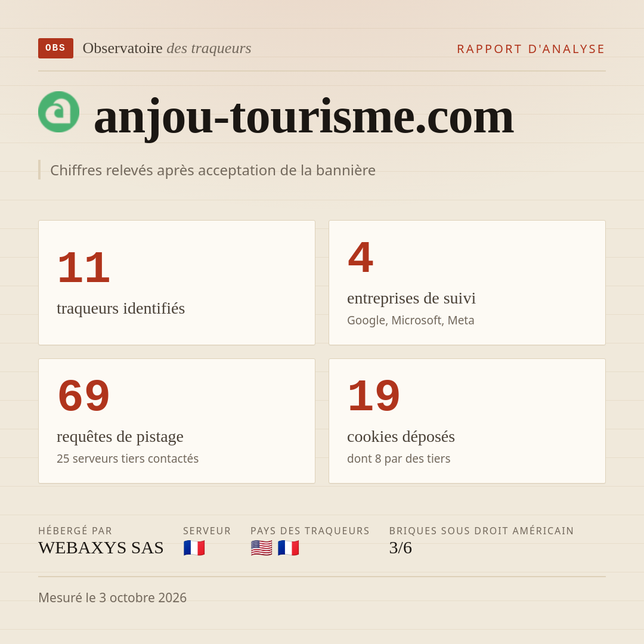Click the red OBS logo badge
This screenshot has width=644, height=644.
coord(55,48)
